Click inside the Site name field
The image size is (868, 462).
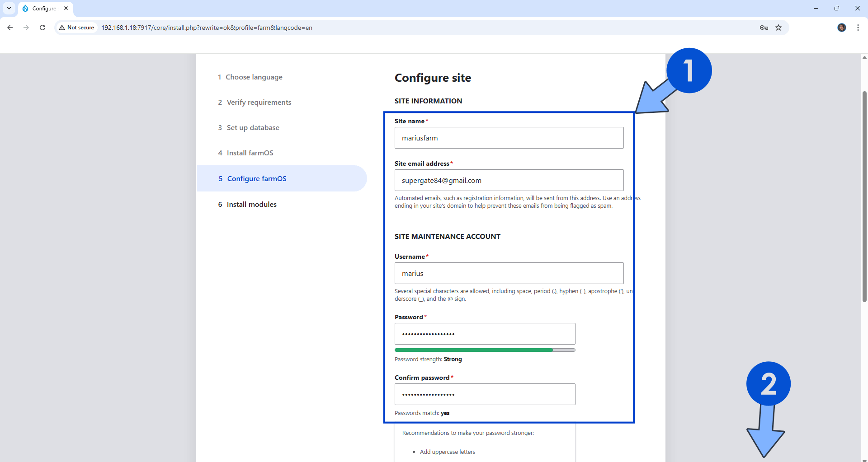click(x=509, y=138)
